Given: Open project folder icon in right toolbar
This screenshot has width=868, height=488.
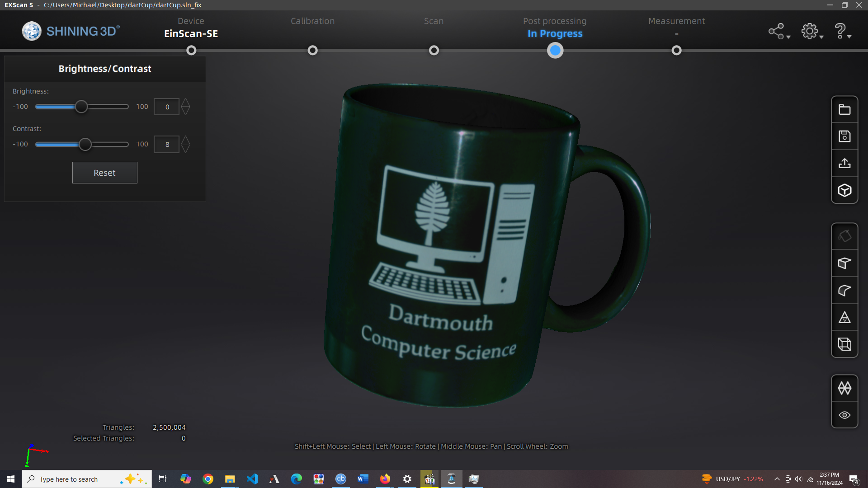Looking at the screenshot, I should (844, 109).
